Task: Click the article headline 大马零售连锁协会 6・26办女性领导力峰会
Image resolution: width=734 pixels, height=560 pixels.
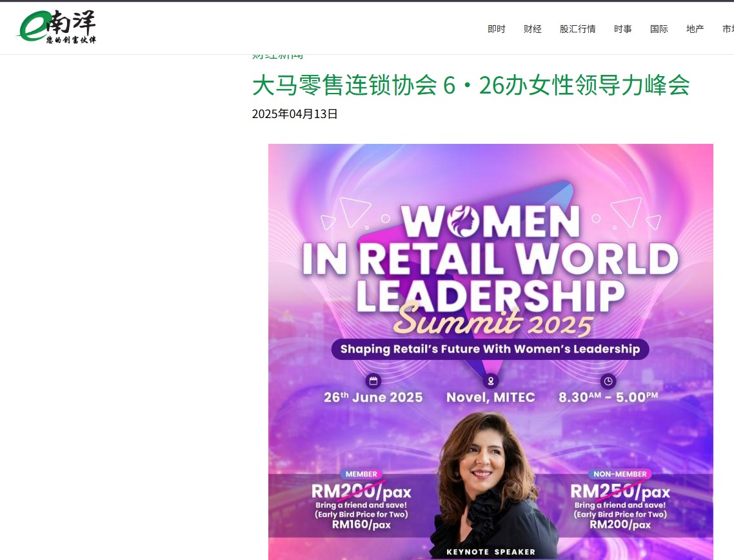Action: pyautogui.click(x=470, y=85)
